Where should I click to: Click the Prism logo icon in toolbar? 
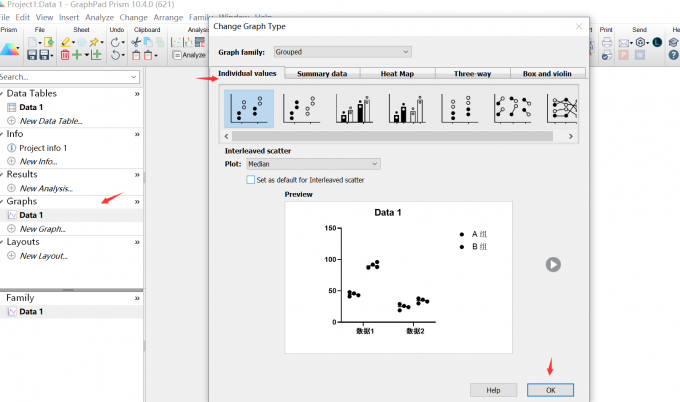(9, 49)
